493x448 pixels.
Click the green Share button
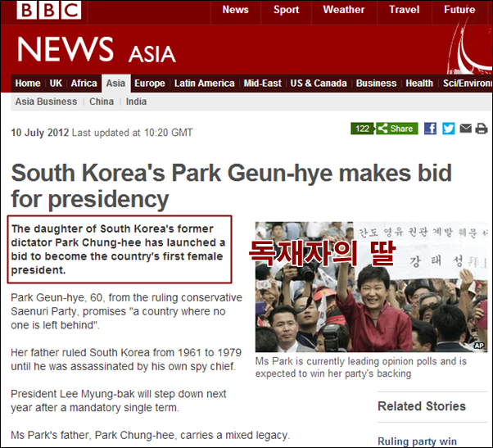[397, 129]
